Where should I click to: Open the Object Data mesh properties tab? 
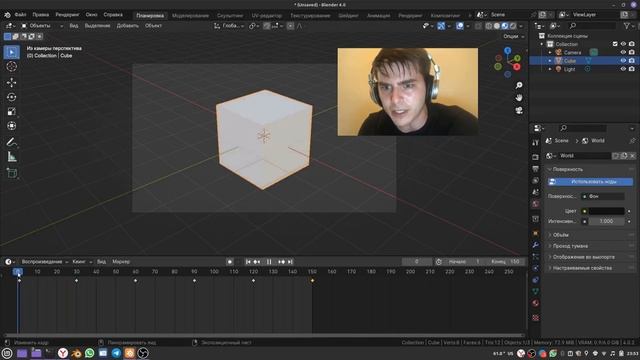pyautogui.click(x=536, y=291)
